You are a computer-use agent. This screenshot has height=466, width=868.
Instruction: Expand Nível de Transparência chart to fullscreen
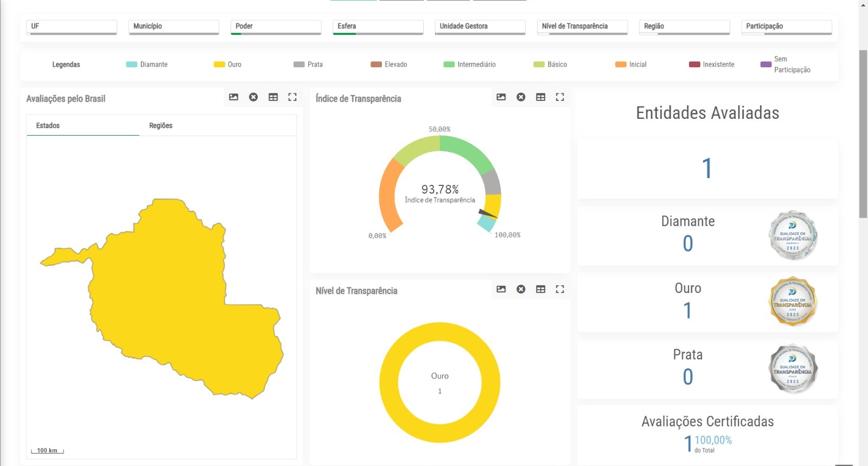(560, 289)
